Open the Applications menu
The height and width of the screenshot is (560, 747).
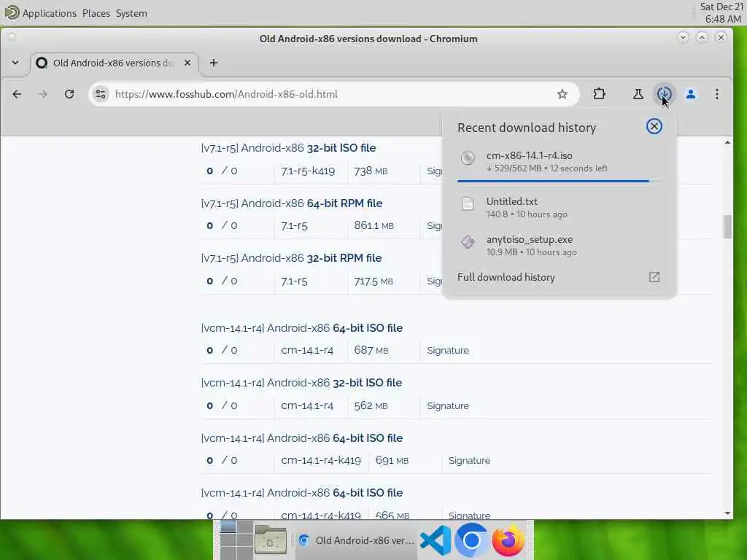pos(49,13)
